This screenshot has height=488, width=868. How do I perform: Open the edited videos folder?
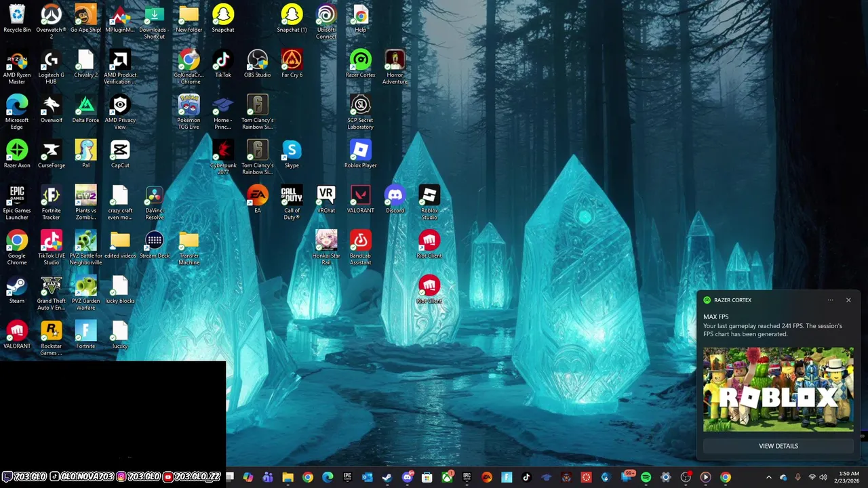click(120, 245)
